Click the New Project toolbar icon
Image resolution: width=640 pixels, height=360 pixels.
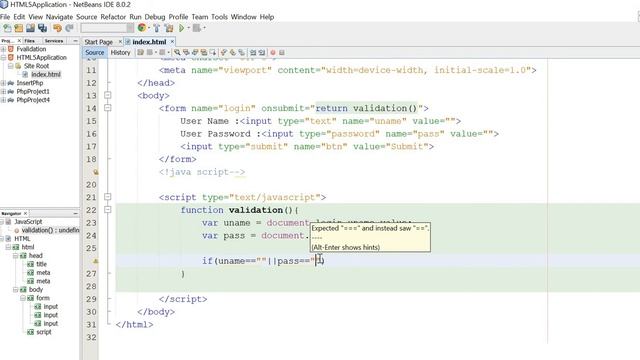point(19,28)
